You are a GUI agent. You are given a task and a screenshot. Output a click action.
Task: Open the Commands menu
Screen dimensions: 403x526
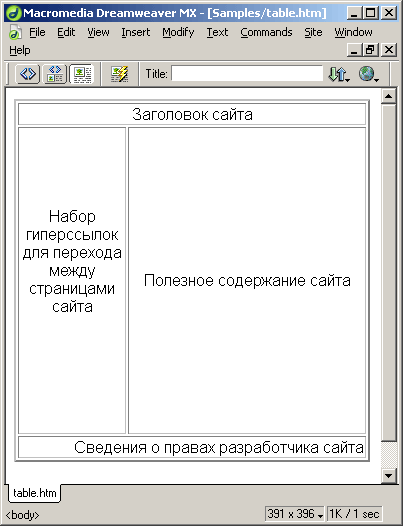pos(266,32)
